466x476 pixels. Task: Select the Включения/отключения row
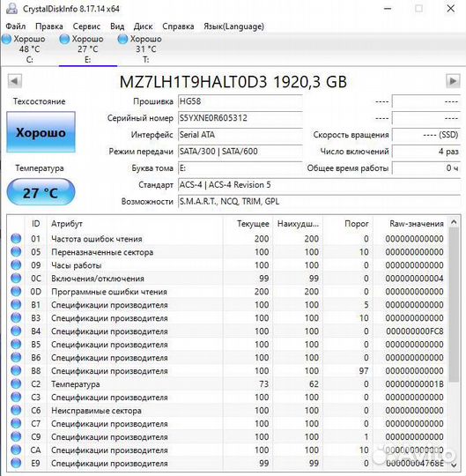[x=226, y=279]
